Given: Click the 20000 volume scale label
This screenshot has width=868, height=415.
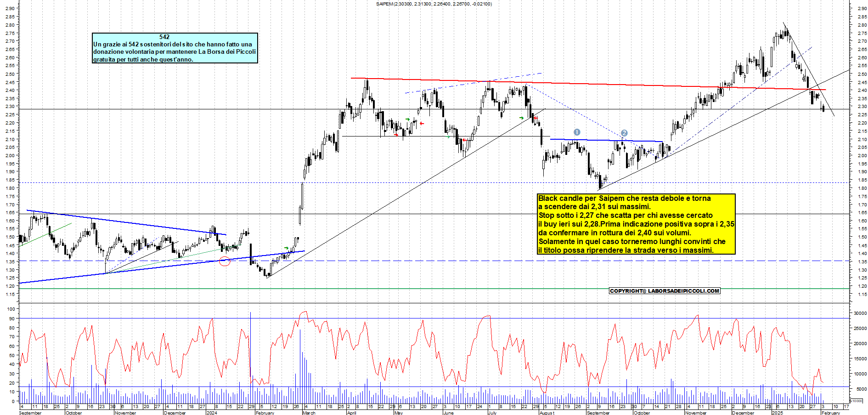Looking at the screenshot, I should tap(860, 344).
